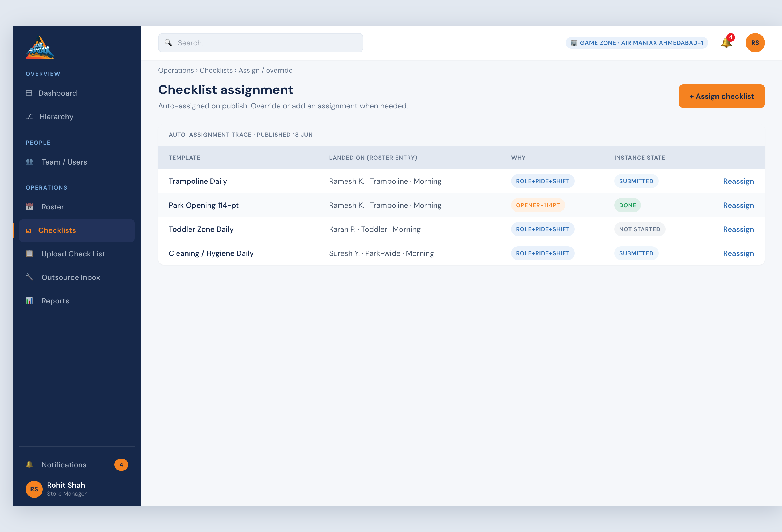The width and height of the screenshot is (782, 532).
Task: Open the Hierarchy menu item
Action: [77, 116]
